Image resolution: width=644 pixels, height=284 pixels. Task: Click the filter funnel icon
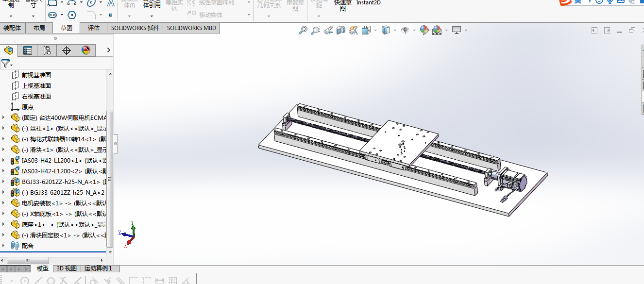(x=5, y=63)
